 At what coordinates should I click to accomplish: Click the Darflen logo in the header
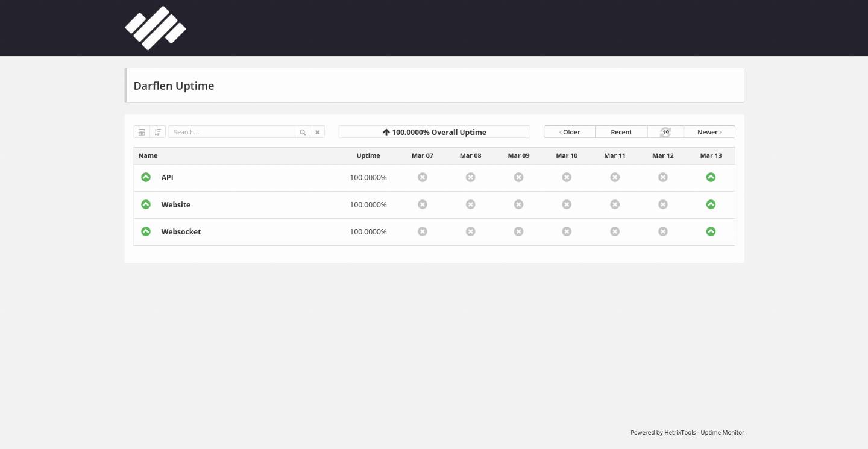(x=155, y=28)
